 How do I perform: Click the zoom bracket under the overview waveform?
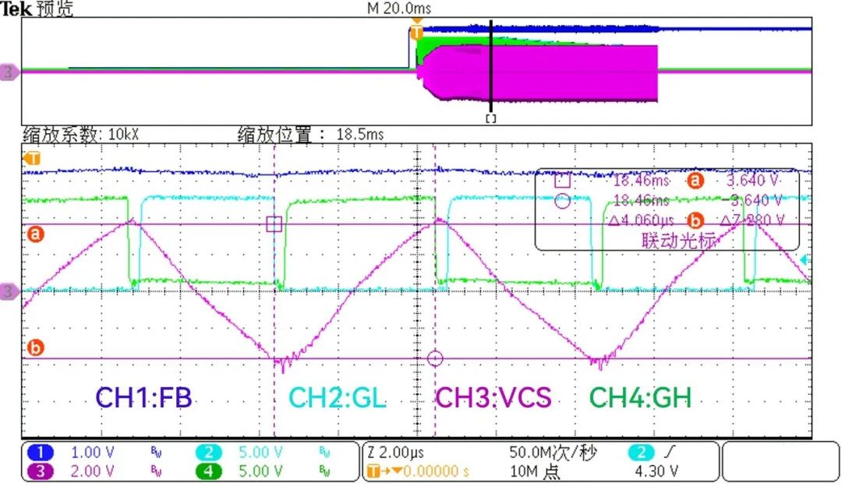(491, 118)
